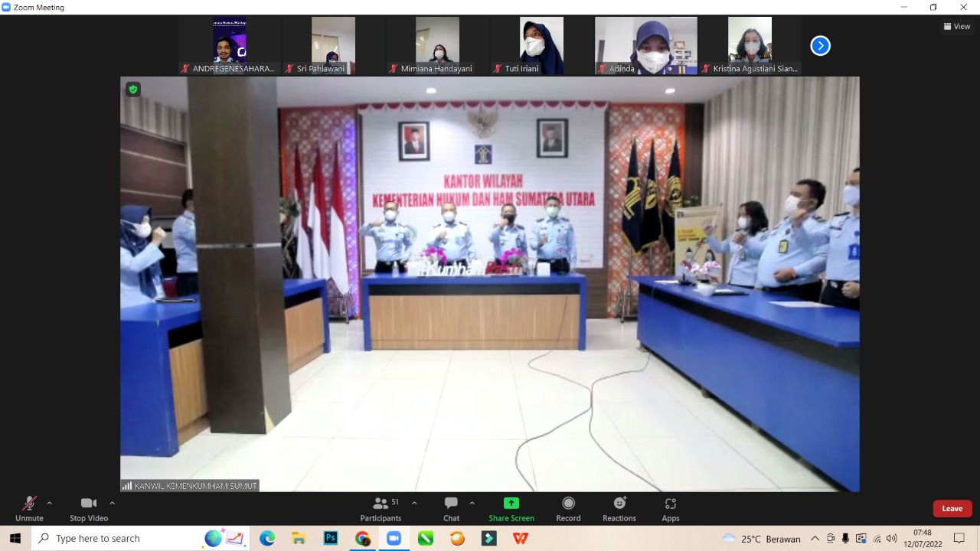
Task: Open the taskbar weather widget showing 25°C
Action: pyautogui.click(x=762, y=539)
